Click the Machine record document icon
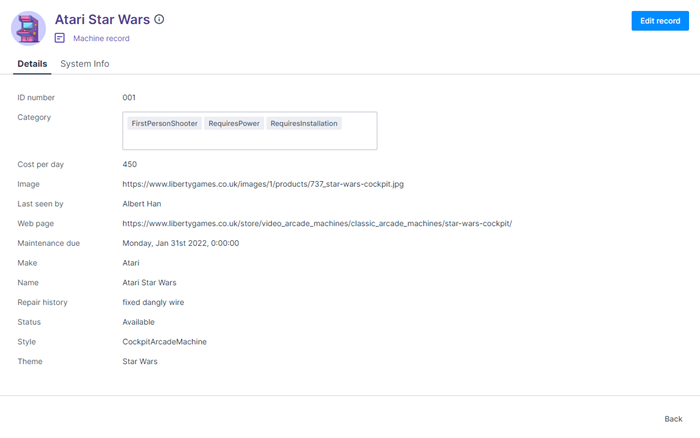 click(60, 38)
